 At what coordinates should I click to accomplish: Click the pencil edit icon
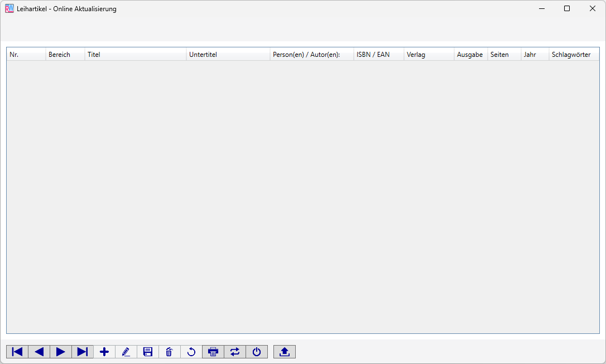click(x=126, y=352)
